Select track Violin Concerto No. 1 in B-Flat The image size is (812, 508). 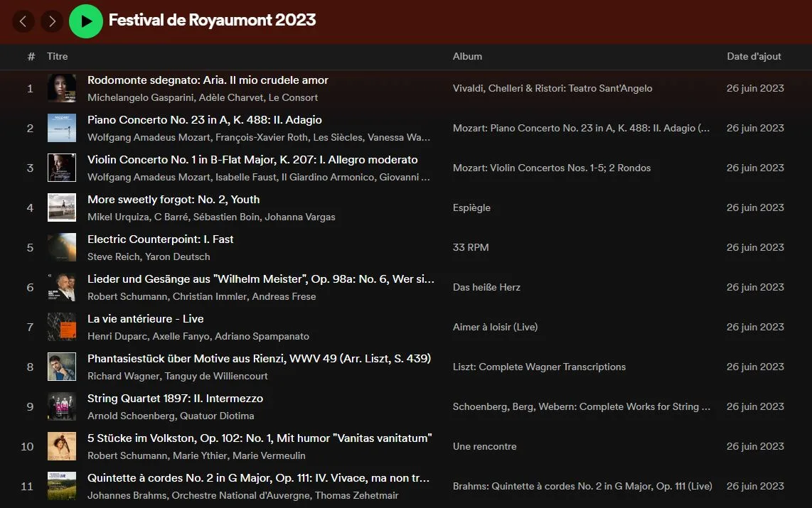point(252,160)
